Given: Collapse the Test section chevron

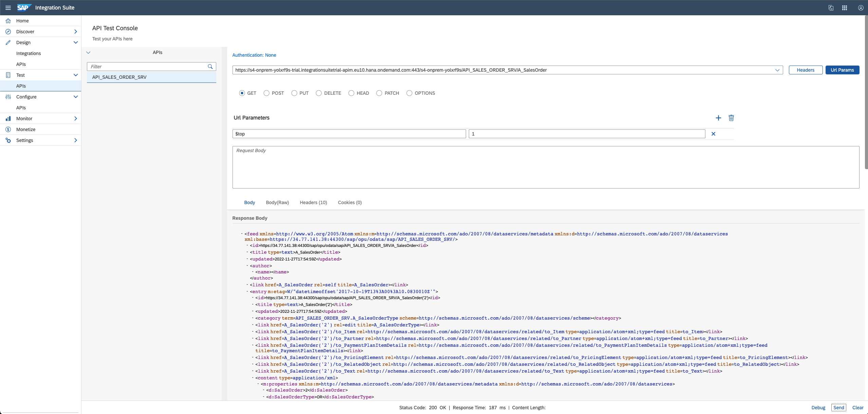Looking at the screenshot, I should point(75,75).
